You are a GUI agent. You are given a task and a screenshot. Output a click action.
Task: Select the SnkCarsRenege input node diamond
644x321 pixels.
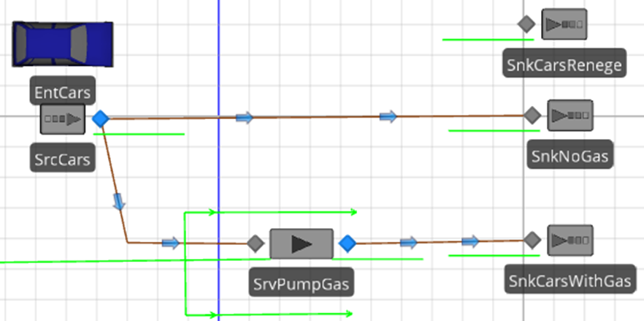pos(526,24)
